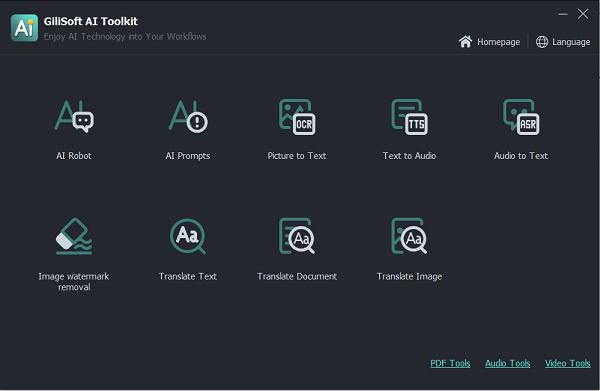Select the Text to Audio TTS icon
600x391 pixels.
409,117
